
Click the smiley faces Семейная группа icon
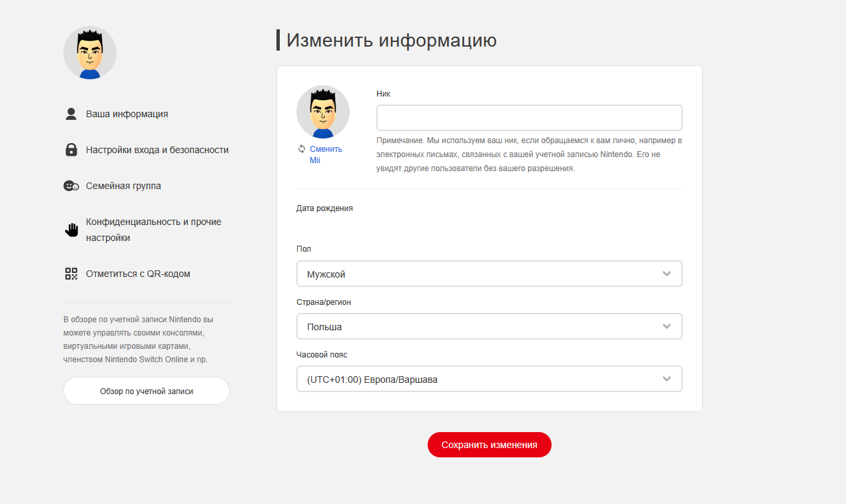coord(71,186)
